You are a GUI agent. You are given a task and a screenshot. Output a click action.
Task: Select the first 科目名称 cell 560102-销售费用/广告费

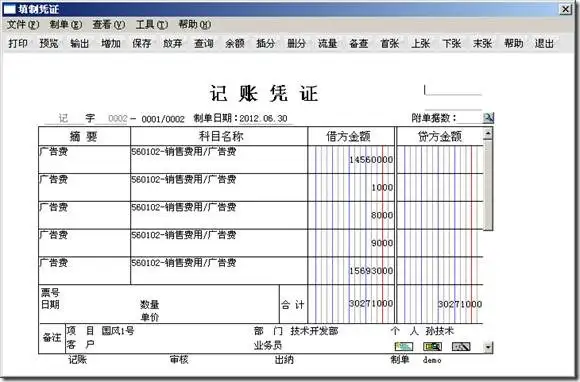tap(219, 159)
